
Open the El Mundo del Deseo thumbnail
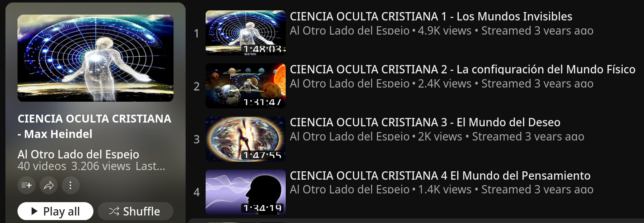[x=246, y=139]
